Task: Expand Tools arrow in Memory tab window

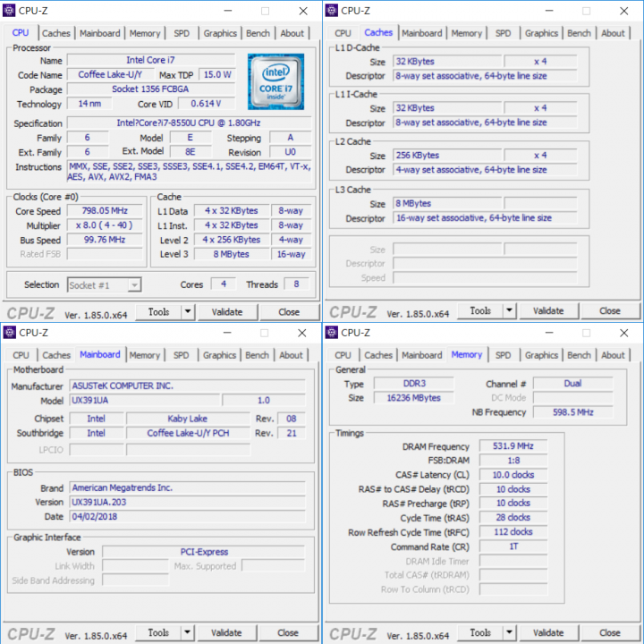Action: point(509,632)
